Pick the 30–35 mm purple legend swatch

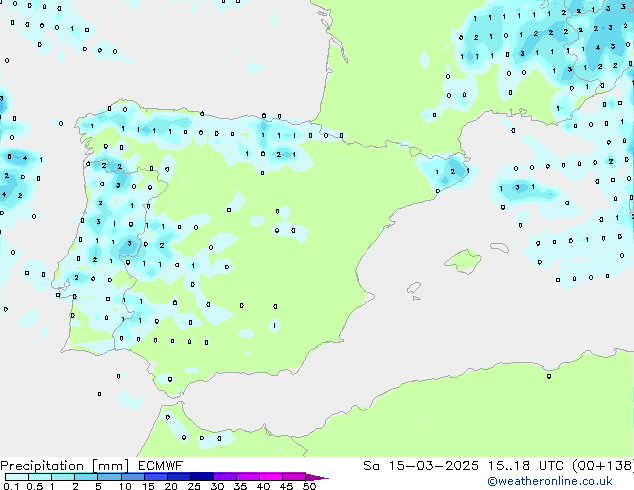coord(224,477)
